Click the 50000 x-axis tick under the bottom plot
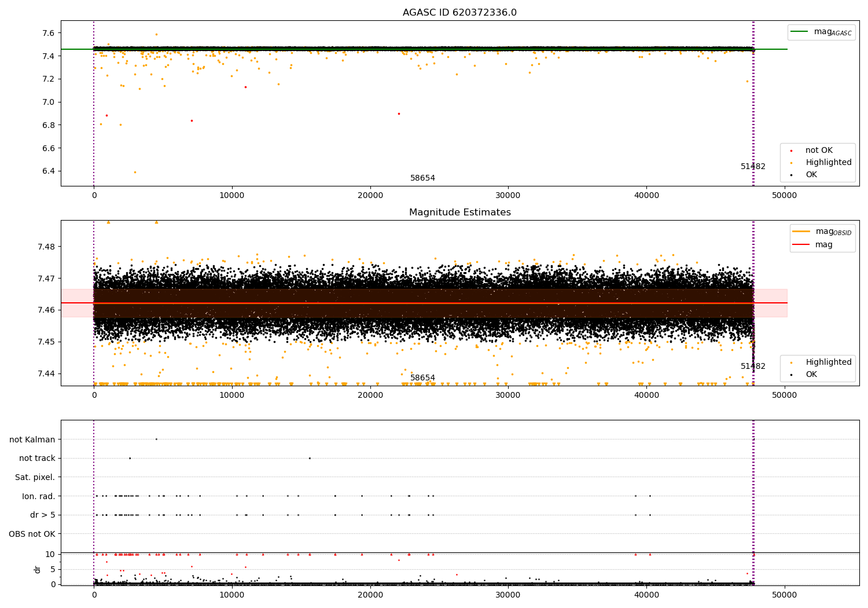Image resolution: width=868 pixels, height=608 pixels. tap(785, 595)
